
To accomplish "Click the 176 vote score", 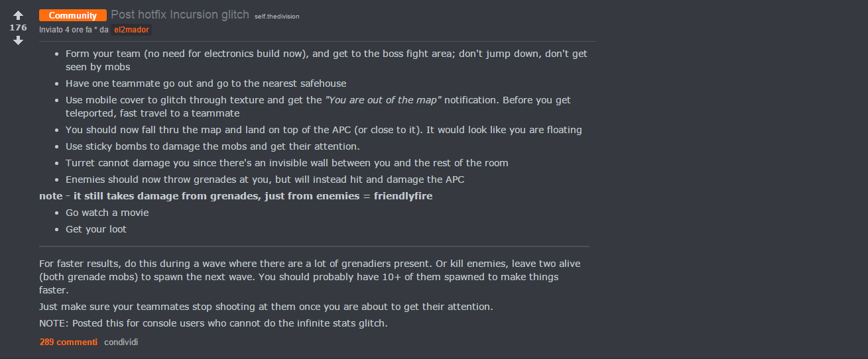I will (19, 28).
